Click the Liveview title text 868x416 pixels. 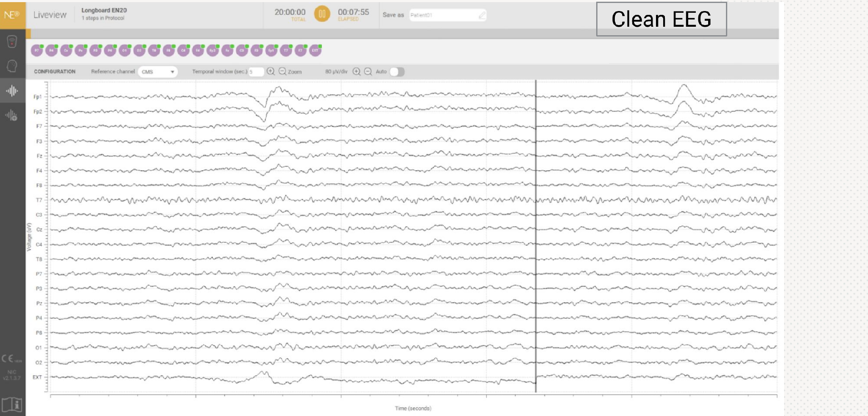tap(50, 15)
